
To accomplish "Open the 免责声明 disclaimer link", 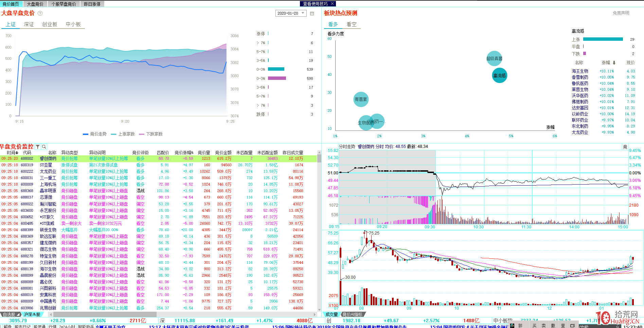I will click(621, 13).
